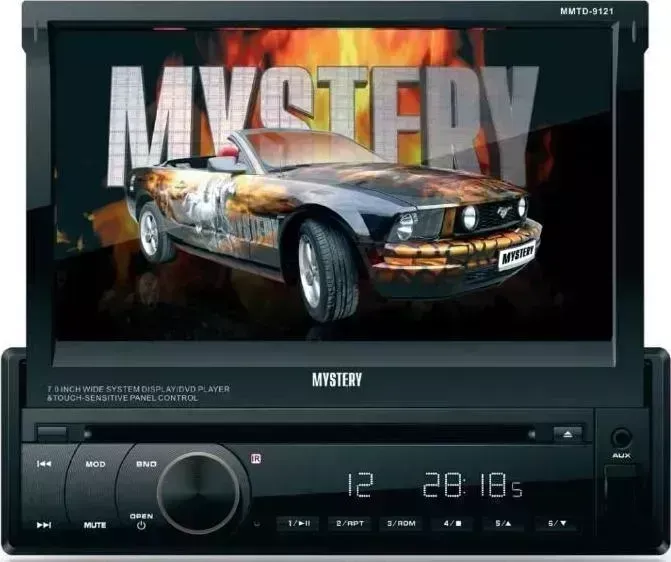Click the 28:18 time readout
The height and width of the screenshot is (562, 671).
pos(472,485)
